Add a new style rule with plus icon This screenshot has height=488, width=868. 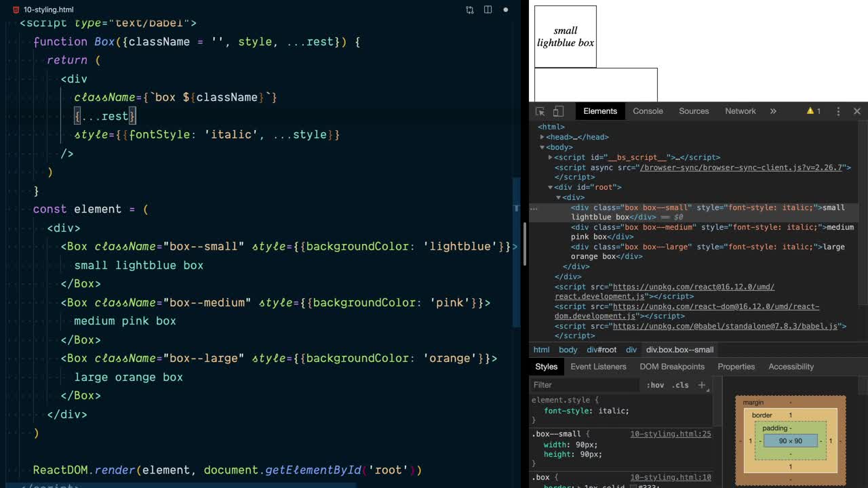point(702,385)
